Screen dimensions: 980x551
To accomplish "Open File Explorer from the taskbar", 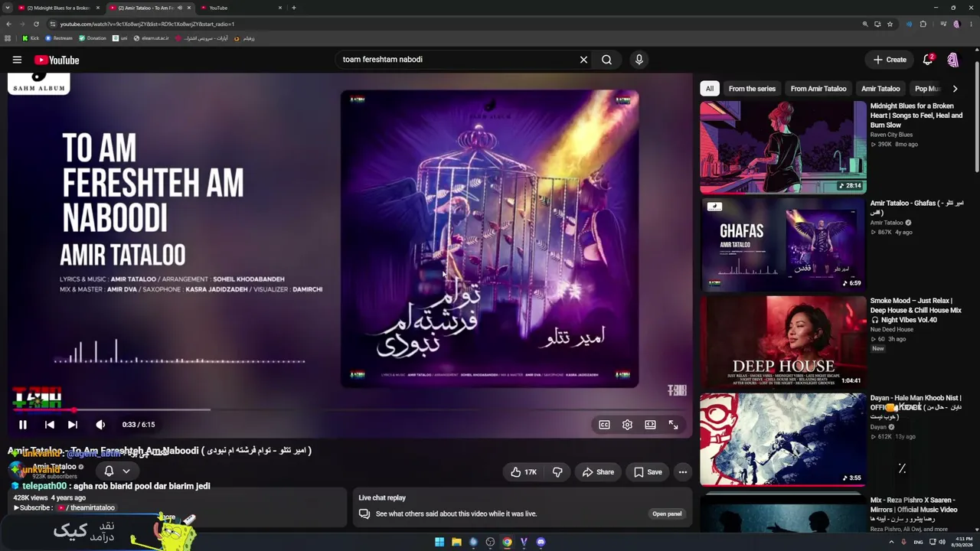I will point(456,542).
